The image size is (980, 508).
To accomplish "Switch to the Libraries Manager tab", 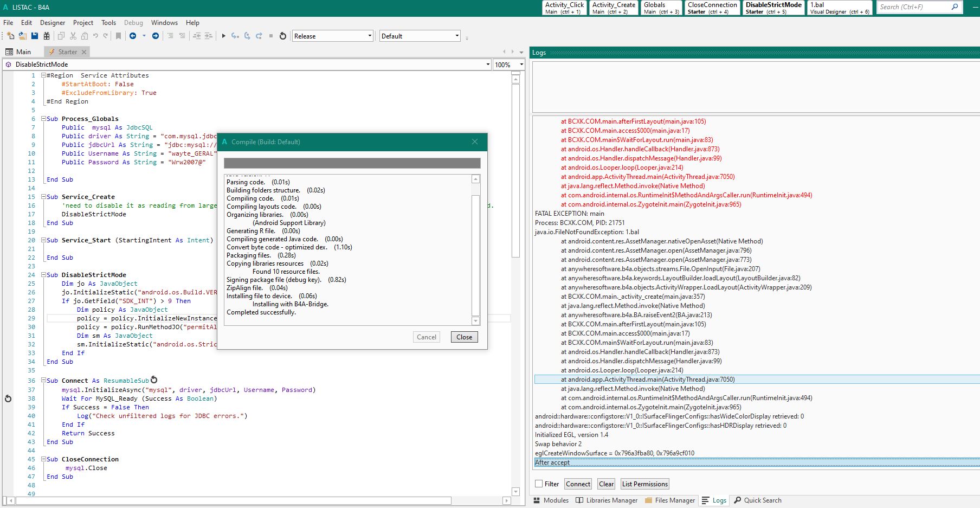I will (607, 500).
